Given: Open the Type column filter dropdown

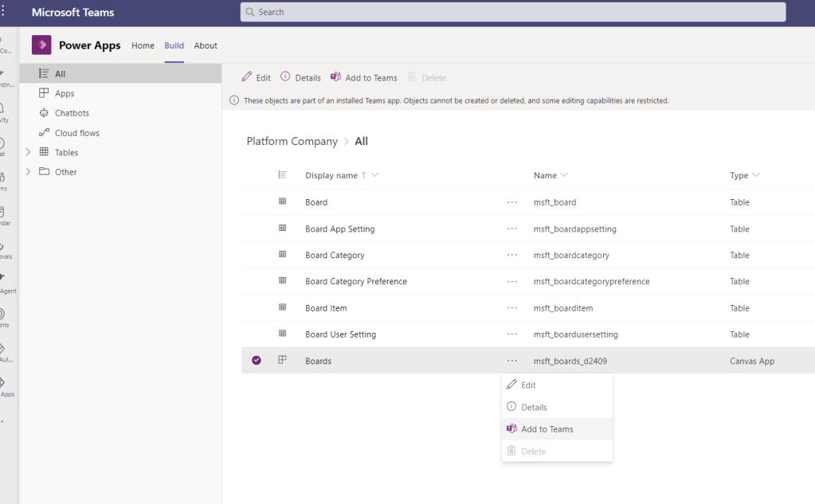Looking at the screenshot, I should point(756,175).
